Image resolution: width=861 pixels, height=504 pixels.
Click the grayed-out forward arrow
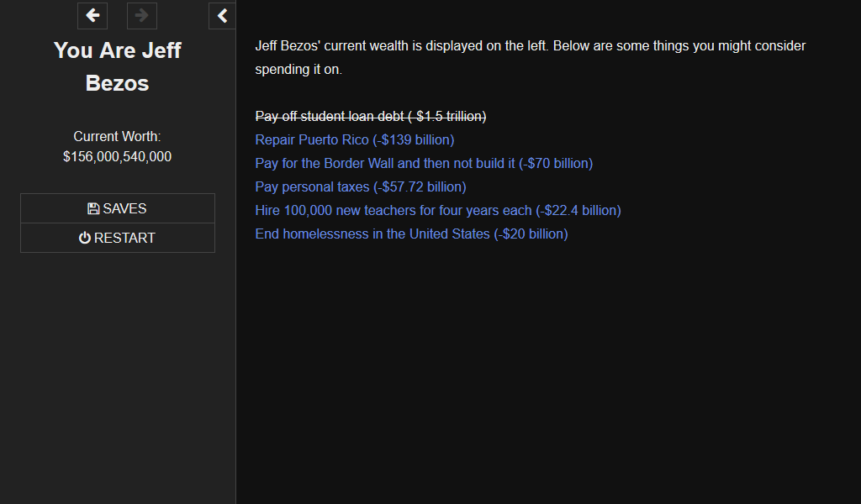(141, 16)
